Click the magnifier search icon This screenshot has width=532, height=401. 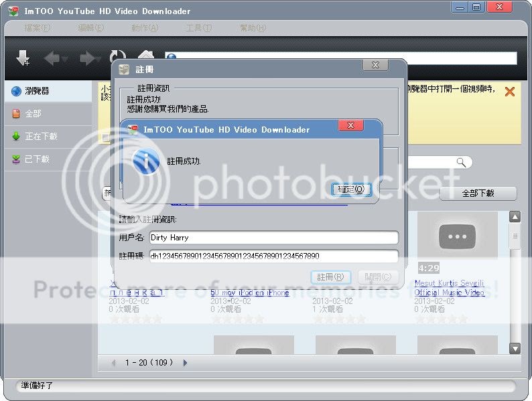tap(461, 163)
